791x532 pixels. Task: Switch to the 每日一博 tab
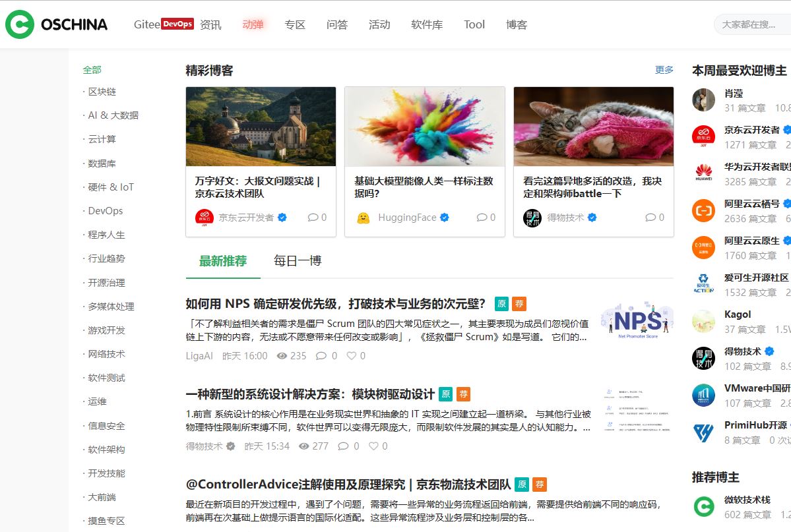coord(298,260)
